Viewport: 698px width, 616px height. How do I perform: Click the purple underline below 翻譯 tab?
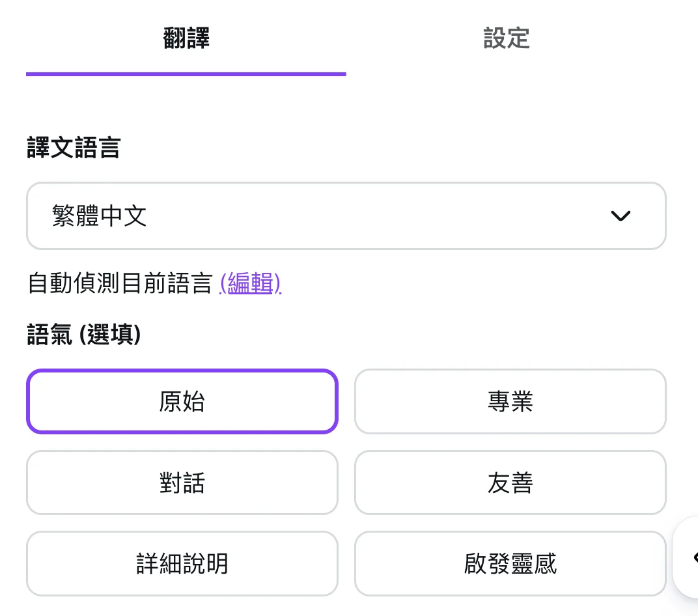(x=186, y=74)
